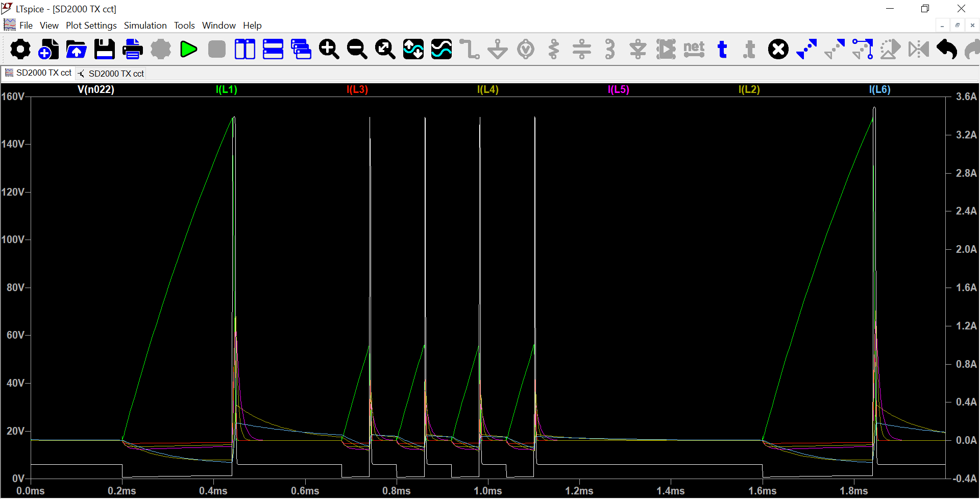The image size is (980, 499).
Task: Select the I(L3) trace label
Action: tap(357, 89)
